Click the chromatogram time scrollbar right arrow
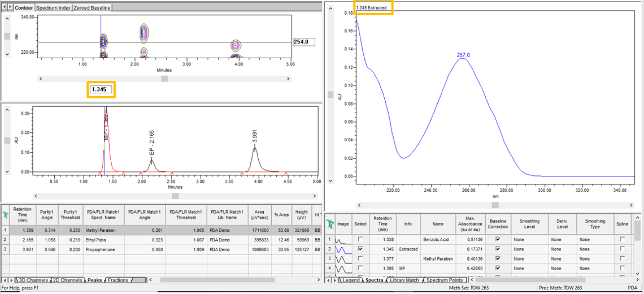The height and width of the screenshot is (294, 644). 314,196
